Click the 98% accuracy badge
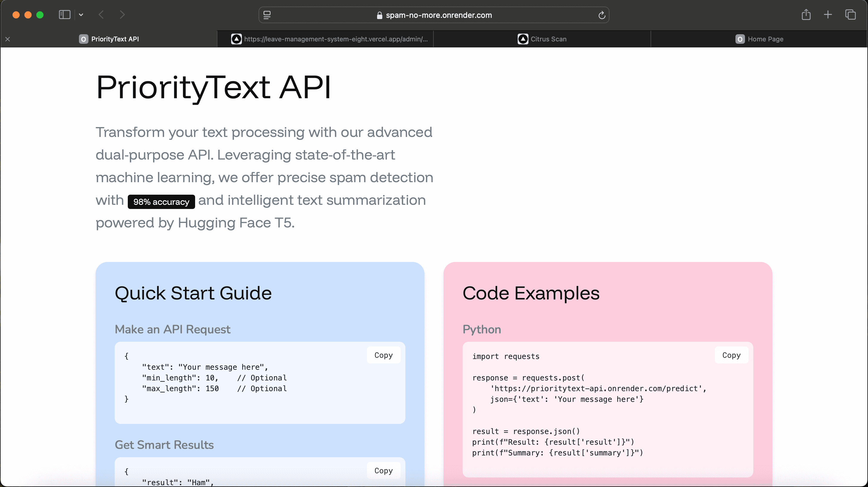The height and width of the screenshot is (487, 868). pyautogui.click(x=161, y=202)
